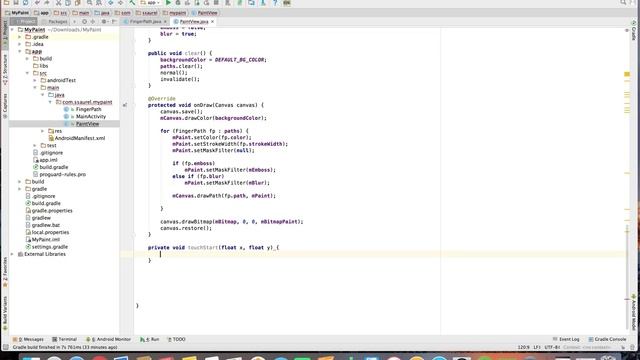Click the Favorites side tab

point(5,272)
